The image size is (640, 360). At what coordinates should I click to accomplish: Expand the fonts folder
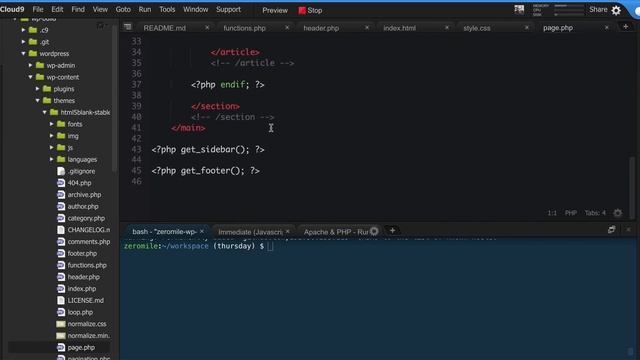(x=51, y=124)
